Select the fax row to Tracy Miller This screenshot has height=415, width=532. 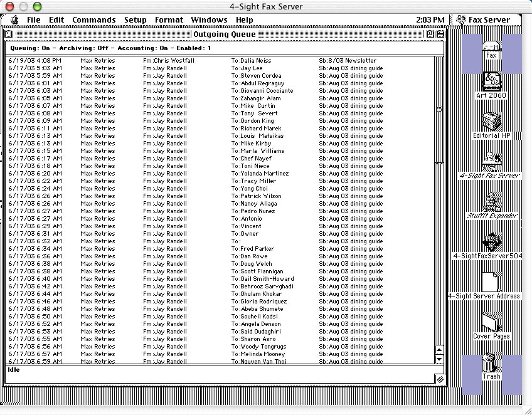(220, 181)
